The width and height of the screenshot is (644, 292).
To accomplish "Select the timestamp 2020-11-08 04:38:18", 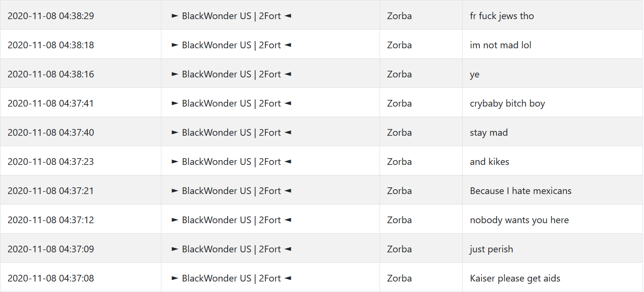I will pyautogui.click(x=51, y=45).
